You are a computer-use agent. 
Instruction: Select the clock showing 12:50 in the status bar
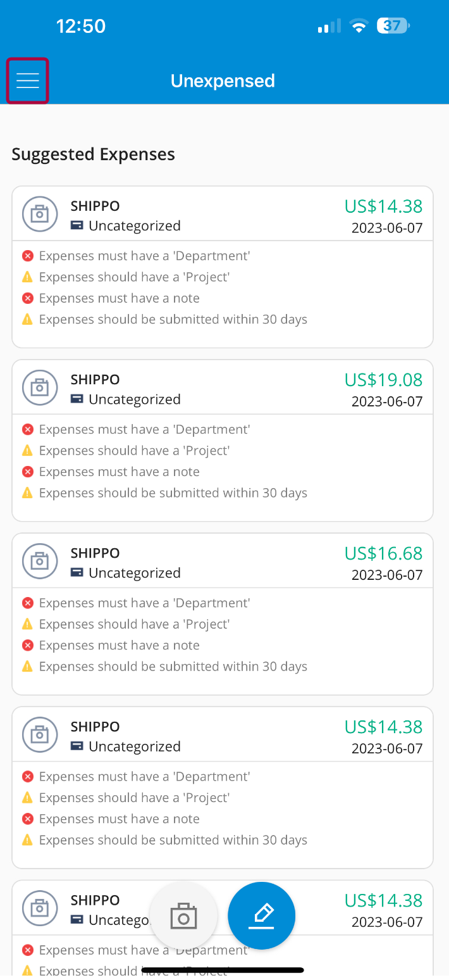(x=81, y=26)
